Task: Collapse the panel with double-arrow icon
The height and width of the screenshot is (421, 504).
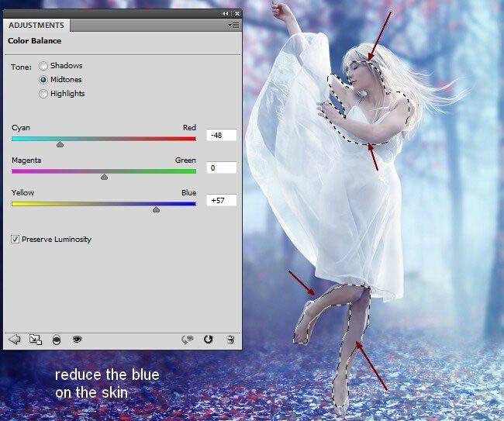Action: pyautogui.click(x=226, y=13)
